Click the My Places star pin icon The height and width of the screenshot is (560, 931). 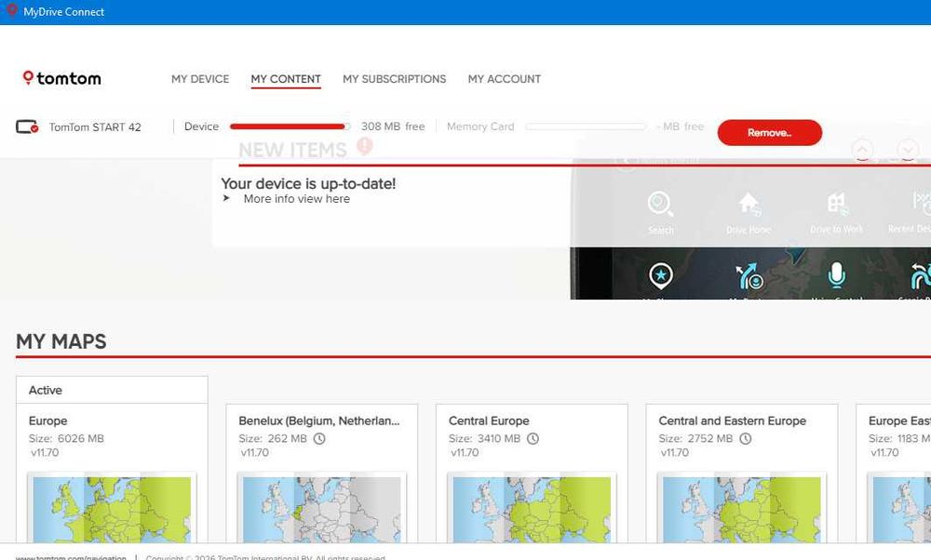click(x=661, y=275)
